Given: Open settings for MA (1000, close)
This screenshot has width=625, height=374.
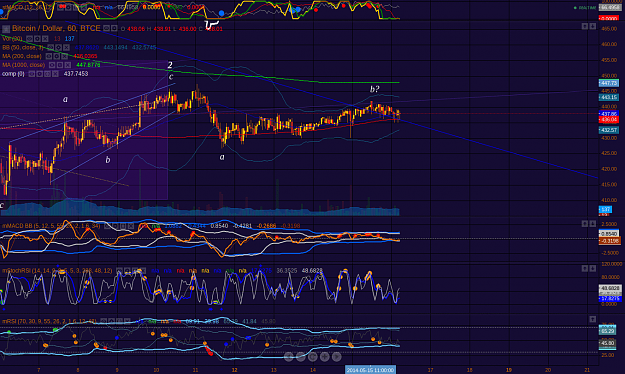Looking at the screenshot, I should pos(60,65).
